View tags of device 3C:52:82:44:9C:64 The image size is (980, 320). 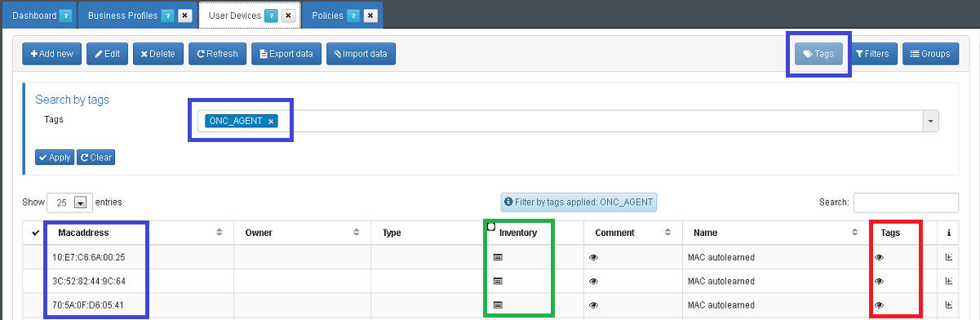pyautogui.click(x=879, y=281)
